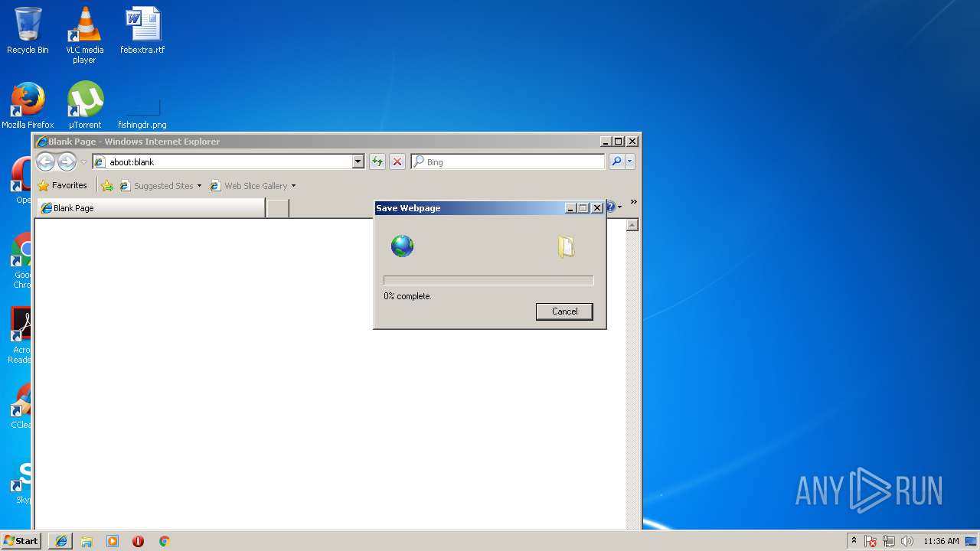Open a new tab button
This screenshot has width=980, height=551.
tap(277, 208)
